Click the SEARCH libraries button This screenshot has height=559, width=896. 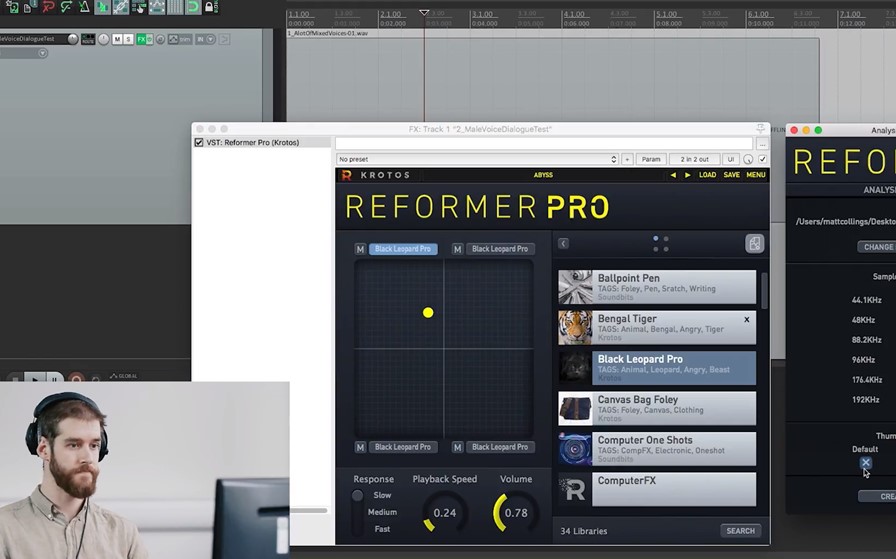[741, 531]
